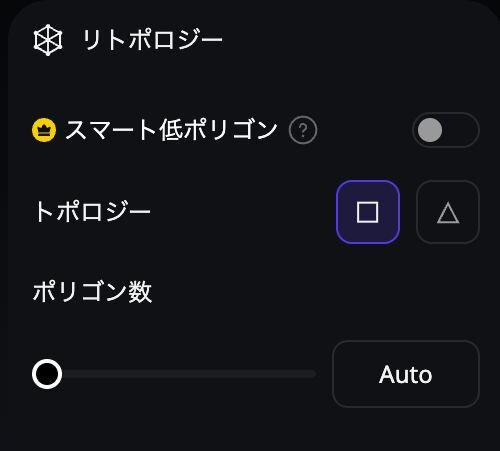
Task: Click the yellow crown premium badge
Action: pos(44,130)
